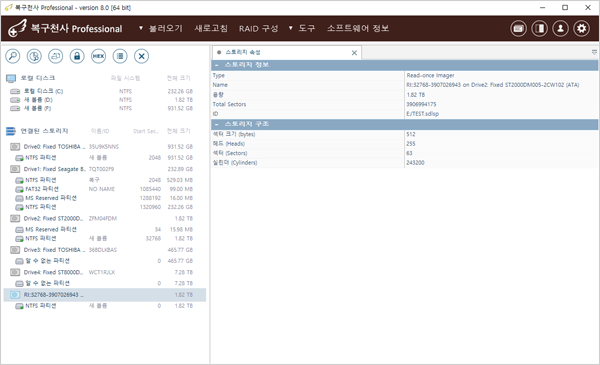Viewport: 600px width, 365px height.
Task: Close the 스토리지 속성 tab
Action: 354,53
